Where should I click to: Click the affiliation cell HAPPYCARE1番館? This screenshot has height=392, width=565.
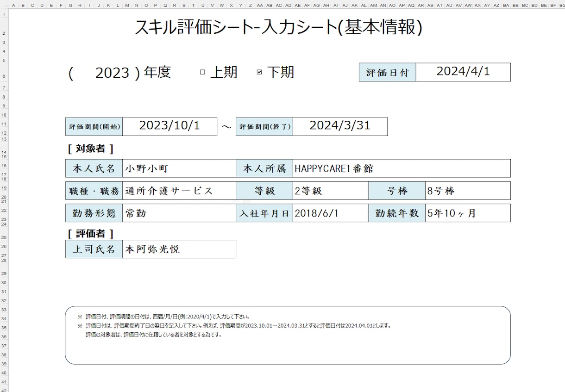(402, 168)
